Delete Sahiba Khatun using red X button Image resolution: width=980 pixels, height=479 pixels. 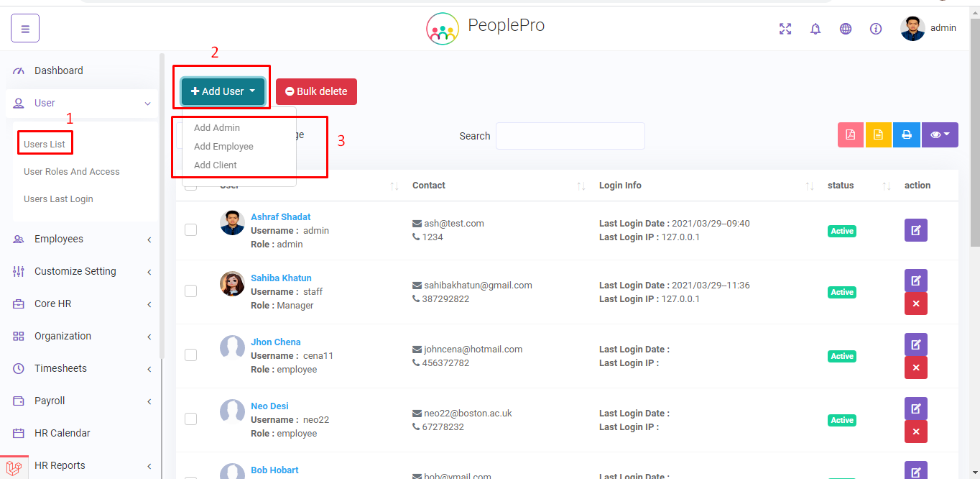coord(915,304)
